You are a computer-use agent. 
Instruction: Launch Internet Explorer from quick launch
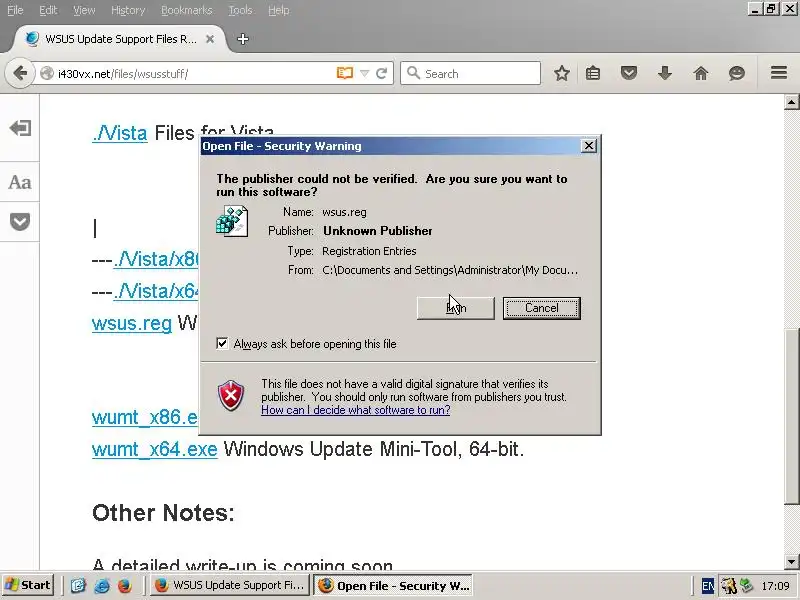click(x=102, y=585)
